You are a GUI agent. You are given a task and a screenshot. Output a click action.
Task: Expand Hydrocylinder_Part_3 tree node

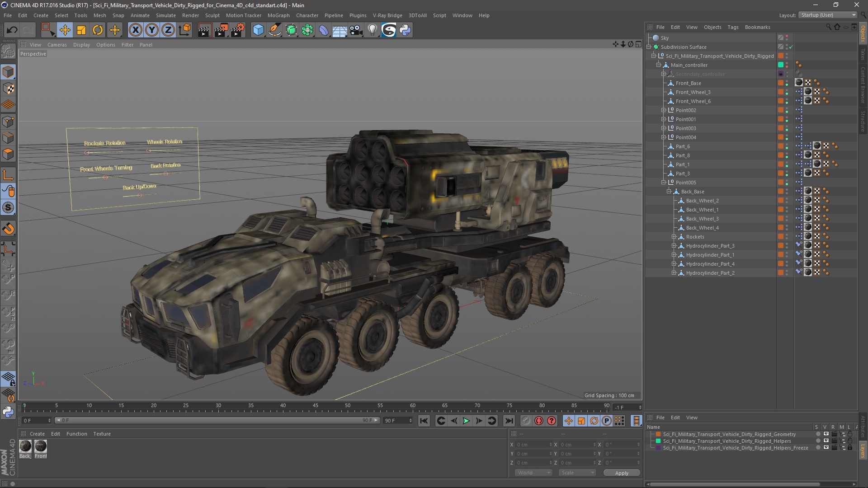pos(674,246)
